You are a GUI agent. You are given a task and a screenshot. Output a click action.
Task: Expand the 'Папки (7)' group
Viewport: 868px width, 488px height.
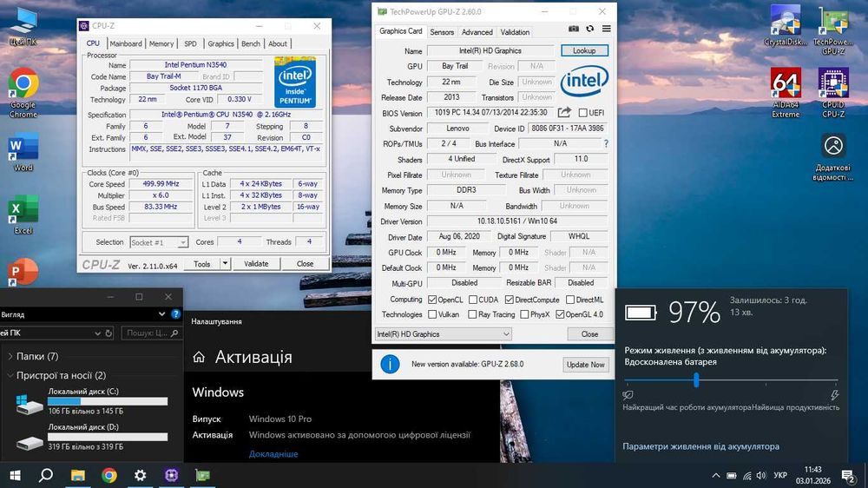point(10,356)
